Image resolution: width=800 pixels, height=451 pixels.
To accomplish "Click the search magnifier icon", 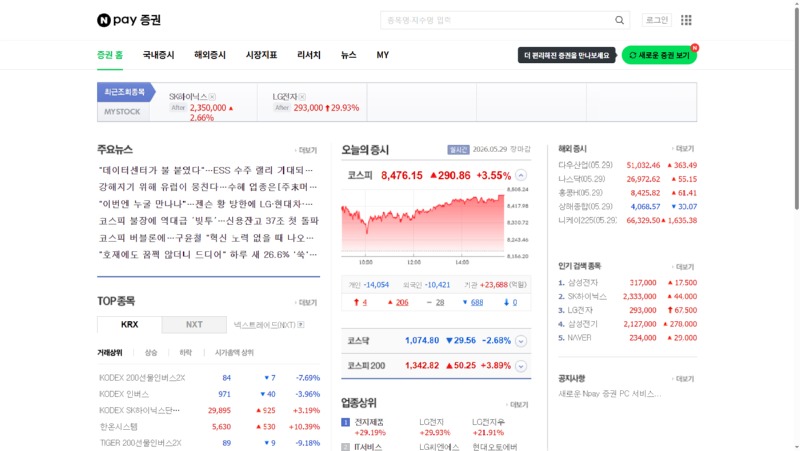I will coord(619,20).
